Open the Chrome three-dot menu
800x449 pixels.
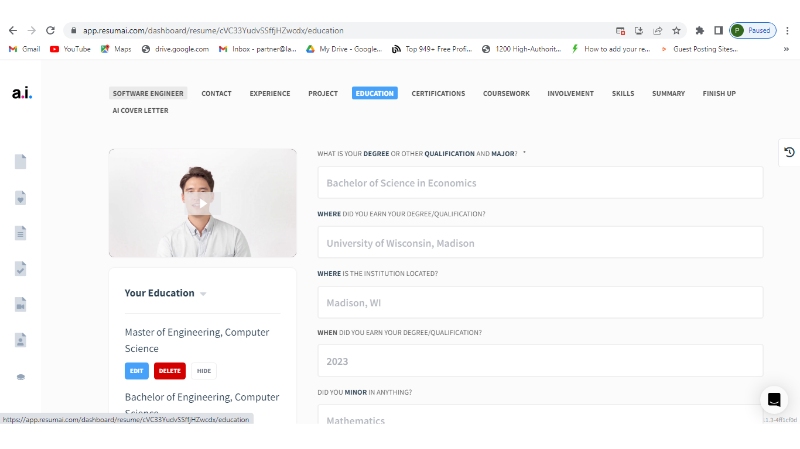click(787, 31)
